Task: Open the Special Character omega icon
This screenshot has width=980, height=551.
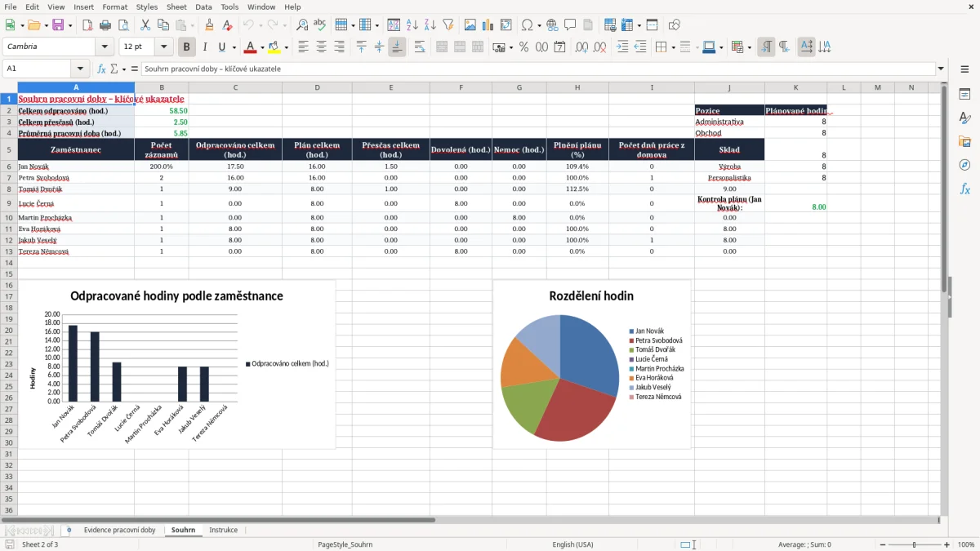Action: click(528, 25)
